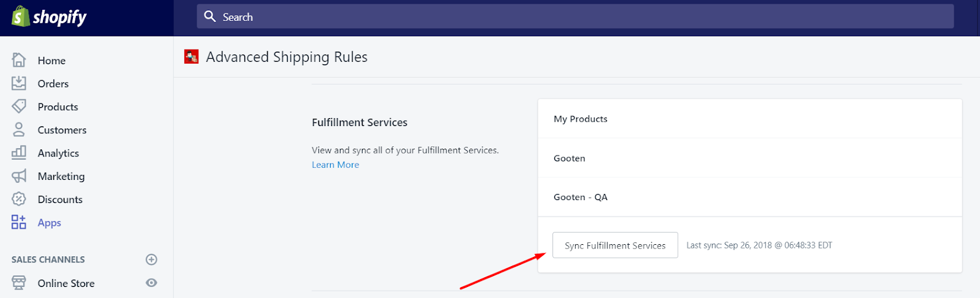
Task: Open the Online Store channel
Action: pos(66,283)
